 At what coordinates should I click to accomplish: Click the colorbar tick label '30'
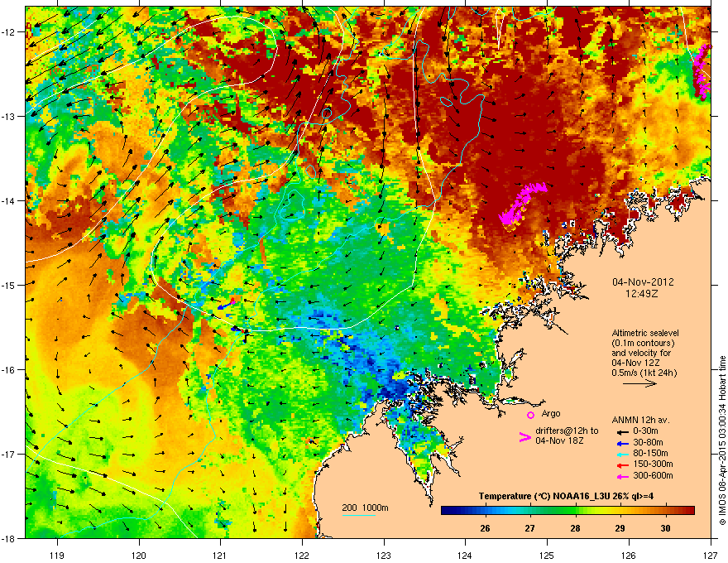coord(665,528)
